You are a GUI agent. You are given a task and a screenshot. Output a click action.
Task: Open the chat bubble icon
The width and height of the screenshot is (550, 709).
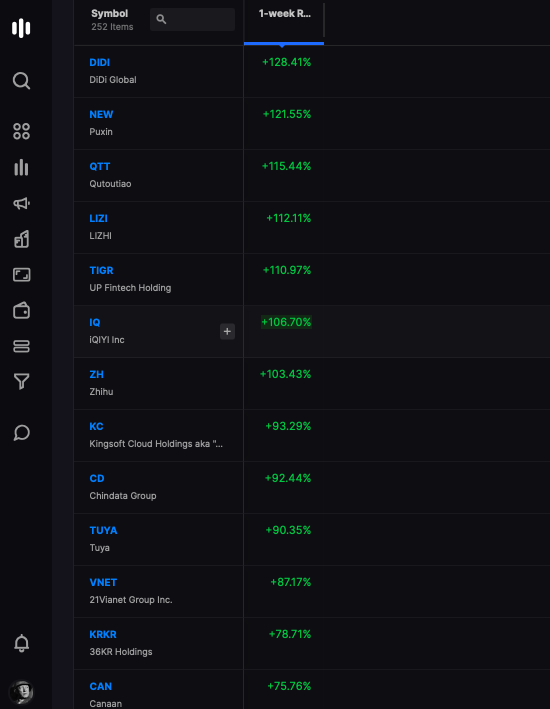21,433
